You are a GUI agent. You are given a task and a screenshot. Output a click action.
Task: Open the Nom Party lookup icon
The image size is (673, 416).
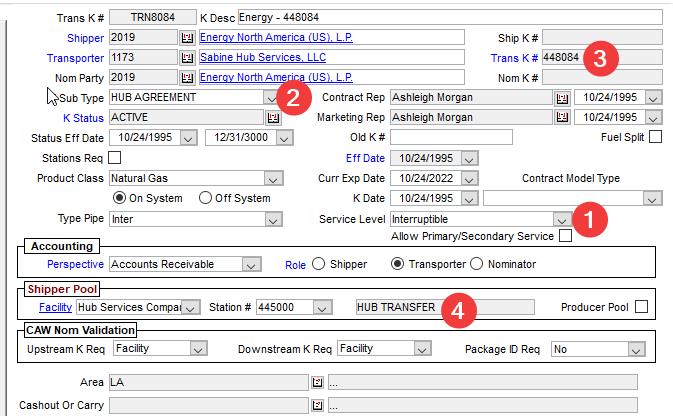186,77
